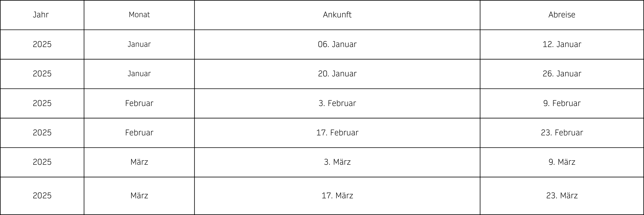Select the 23. März departure cell
This screenshot has width=644, height=215.
562,196
